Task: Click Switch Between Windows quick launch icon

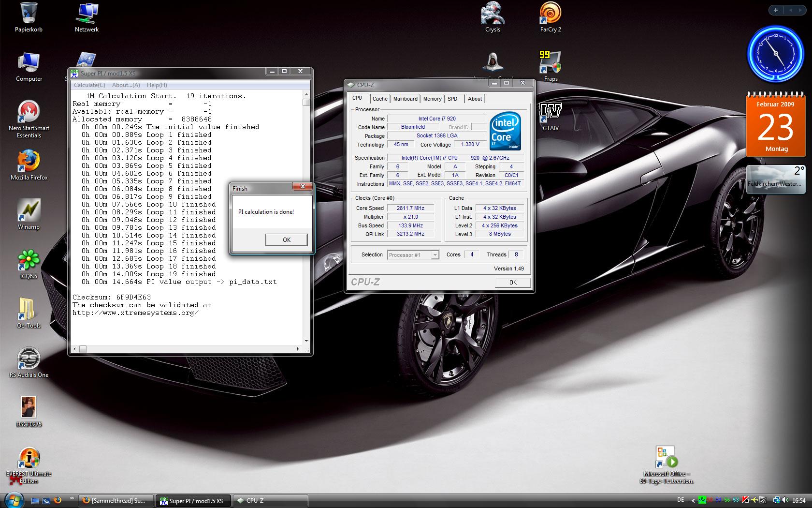Action: 46,500
